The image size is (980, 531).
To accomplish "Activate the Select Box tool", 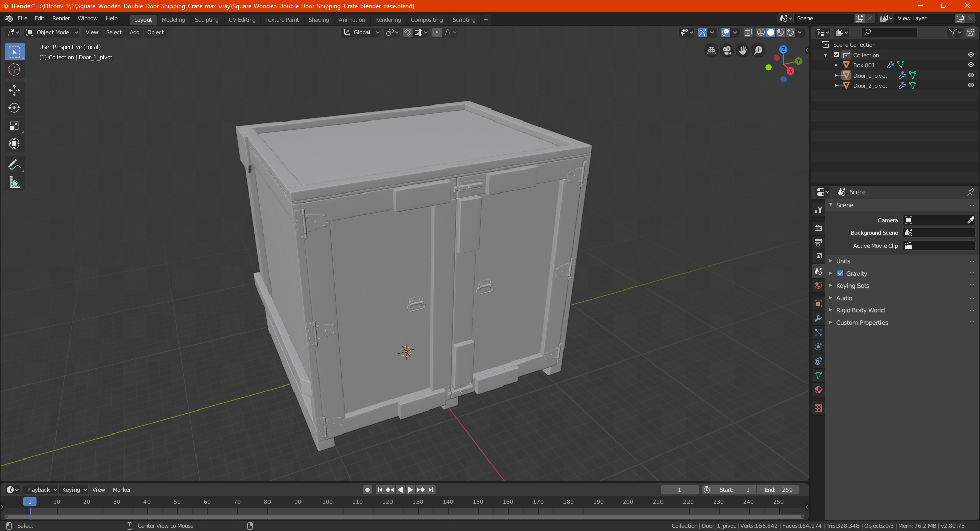I will [x=14, y=52].
